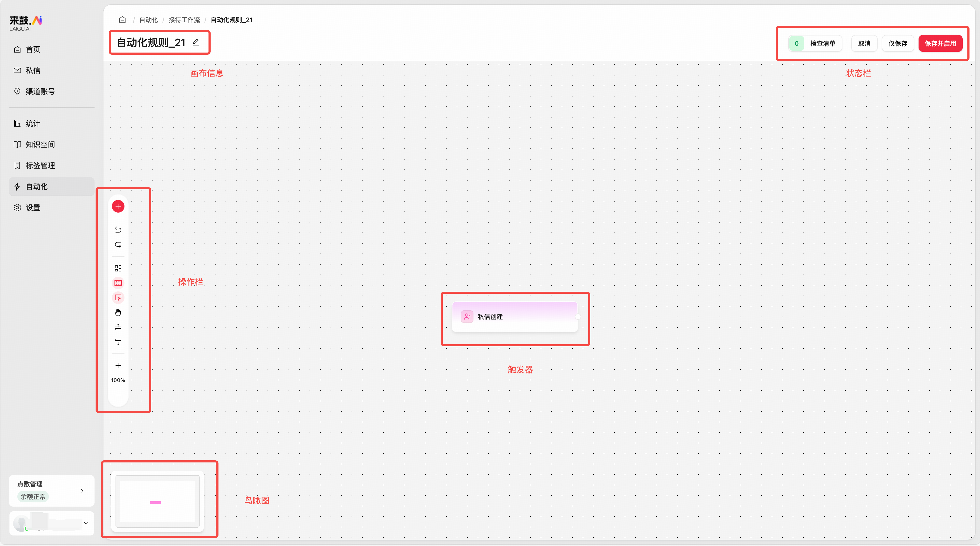This screenshot has height=546, width=980.
Task: Click the redo arrow icon
Action: (x=118, y=245)
